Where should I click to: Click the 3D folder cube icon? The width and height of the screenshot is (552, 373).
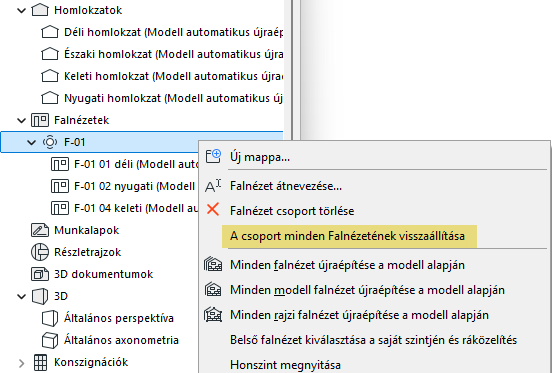(40, 296)
